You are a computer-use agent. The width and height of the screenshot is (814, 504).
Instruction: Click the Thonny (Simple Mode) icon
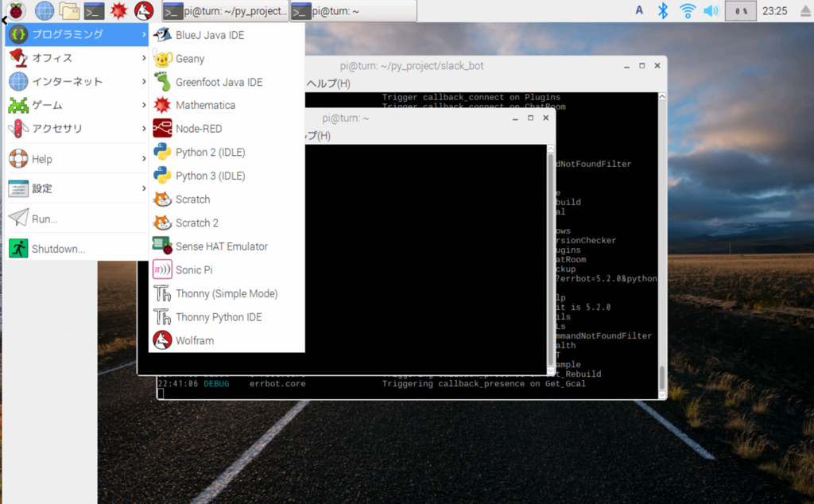click(162, 293)
